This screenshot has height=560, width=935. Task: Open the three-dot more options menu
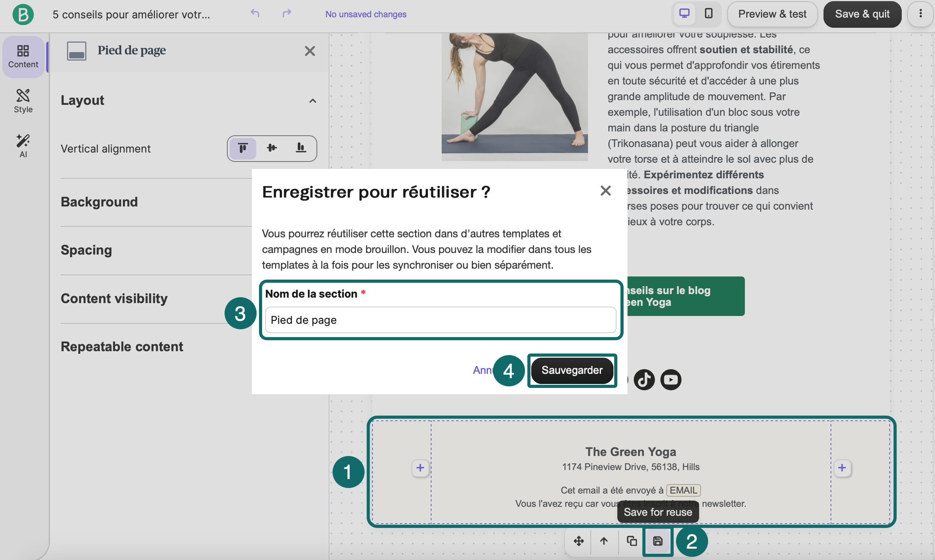point(921,14)
